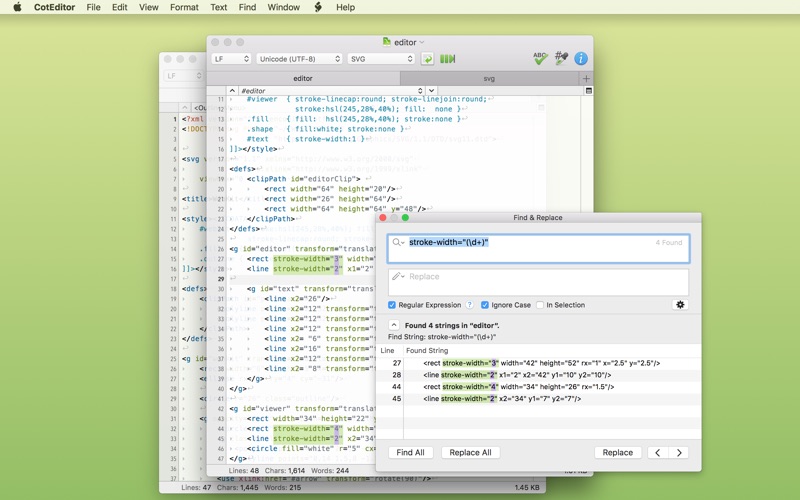Run the ABC spell check icon
800x500 pixels.
(540, 58)
